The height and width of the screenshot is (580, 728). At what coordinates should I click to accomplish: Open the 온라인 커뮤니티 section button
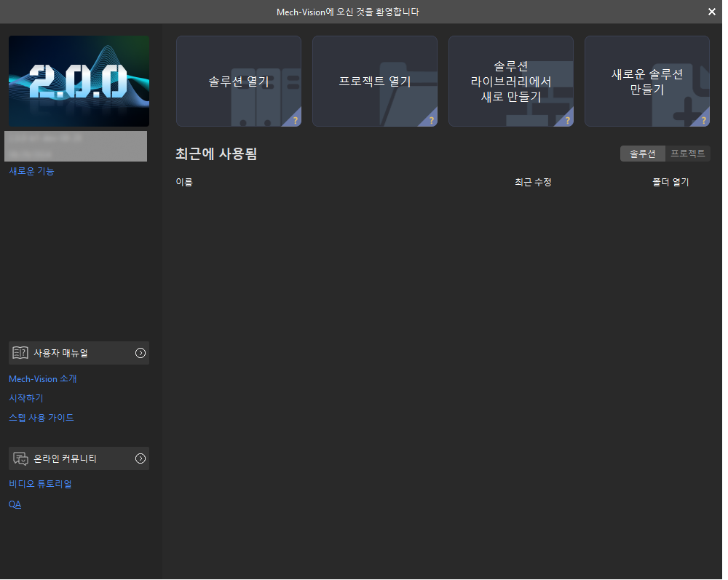pyautogui.click(x=79, y=458)
